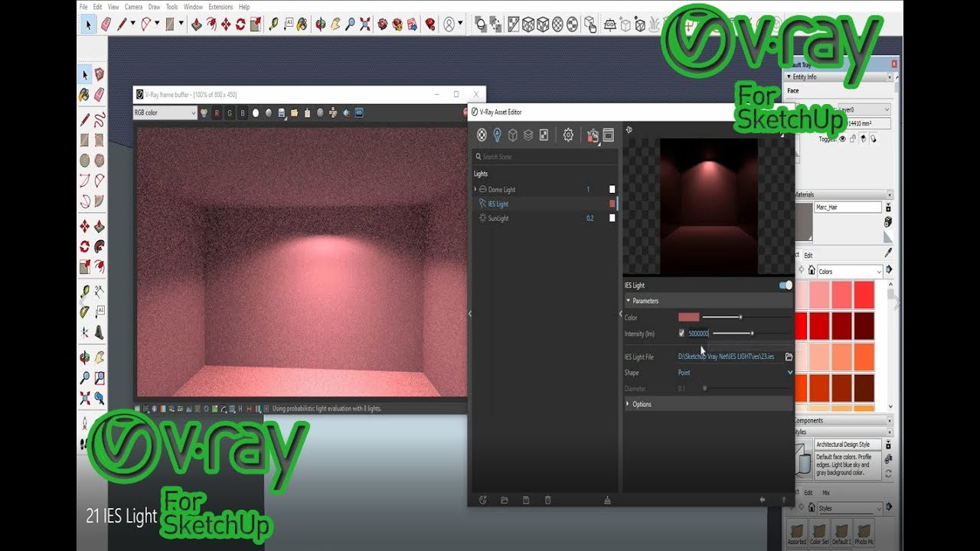Toggle green channel G in frame buffer
The width and height of the screenshot is (980, 551).
tap(230, 112)
